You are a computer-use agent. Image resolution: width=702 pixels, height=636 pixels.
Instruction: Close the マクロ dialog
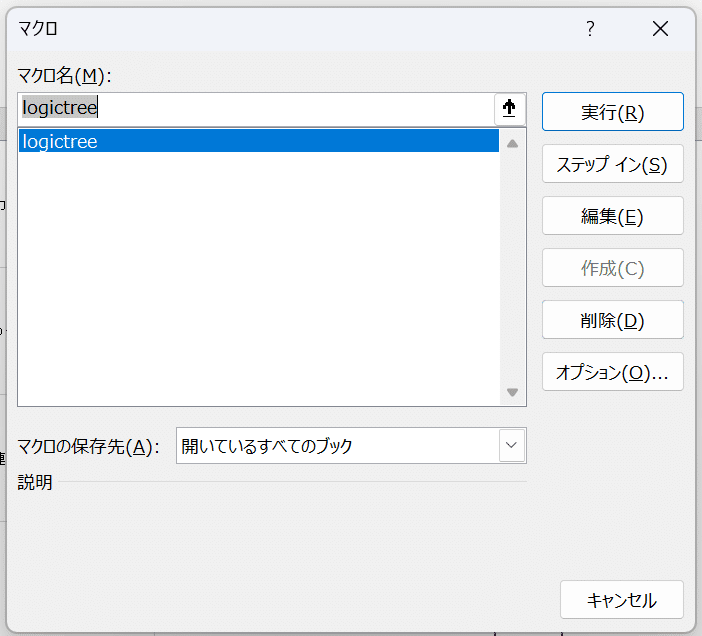[x=660, y=29]
